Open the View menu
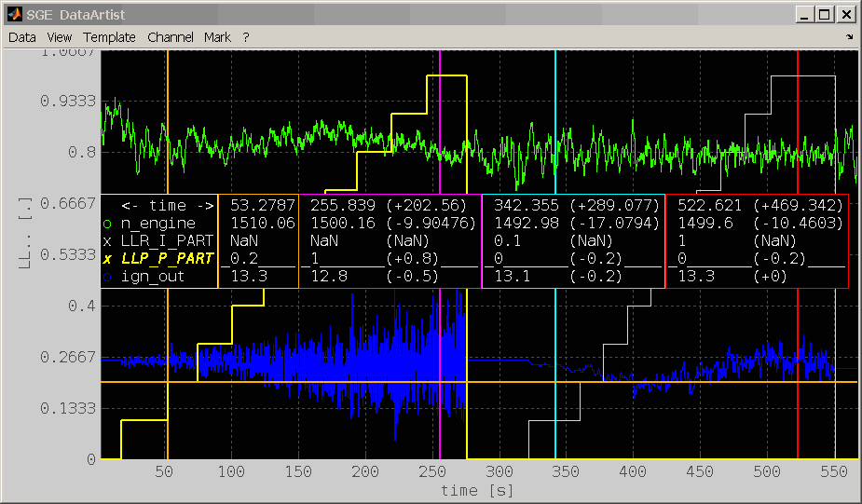The width and height of the screenshot is (862, 504). (x=60, y=37)
